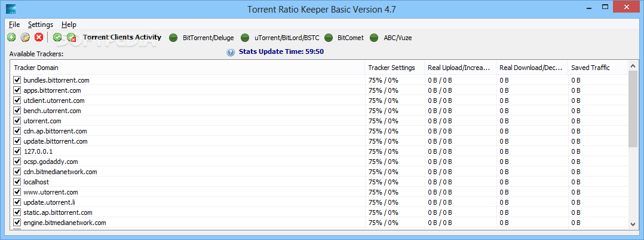Viewport: 644px width, 240px height.
Task: Toggle the 127.0.0.1 tracker checkbox
Action: [17, 151]
